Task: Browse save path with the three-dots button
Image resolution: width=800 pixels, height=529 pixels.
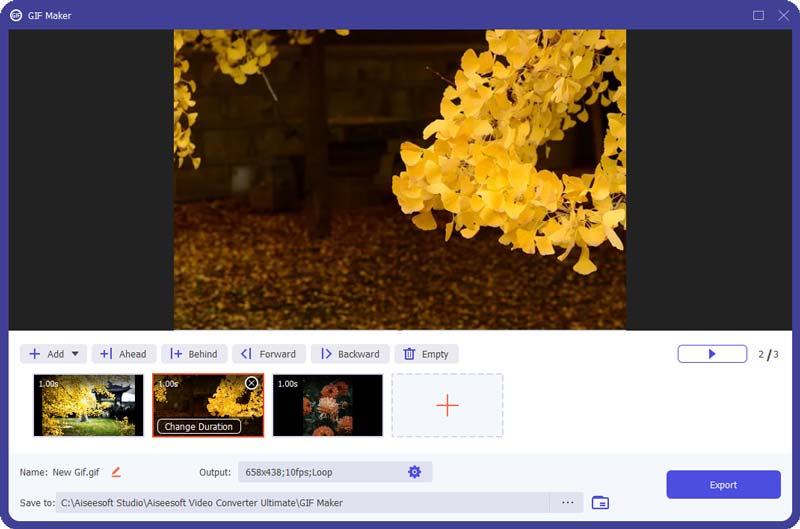Action: tap(567, 502)
